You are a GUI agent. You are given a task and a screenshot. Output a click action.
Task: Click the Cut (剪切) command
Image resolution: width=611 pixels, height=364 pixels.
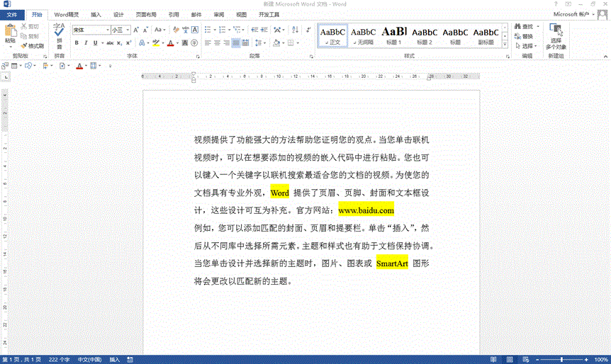[x=30, y=26]
